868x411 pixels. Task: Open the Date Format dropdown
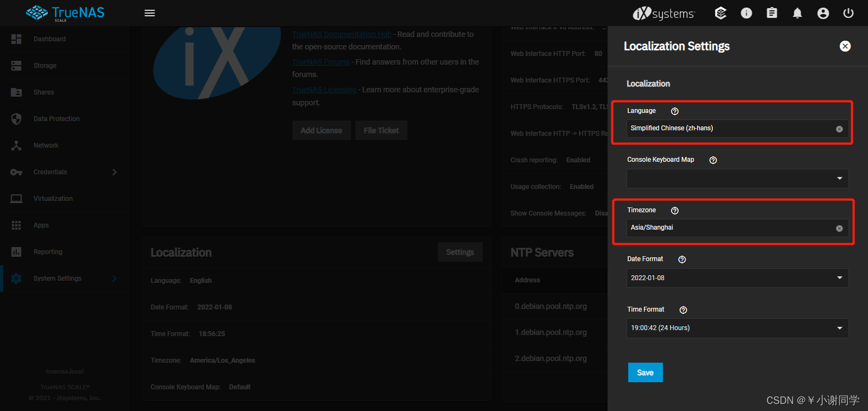(x=738, y=278)
